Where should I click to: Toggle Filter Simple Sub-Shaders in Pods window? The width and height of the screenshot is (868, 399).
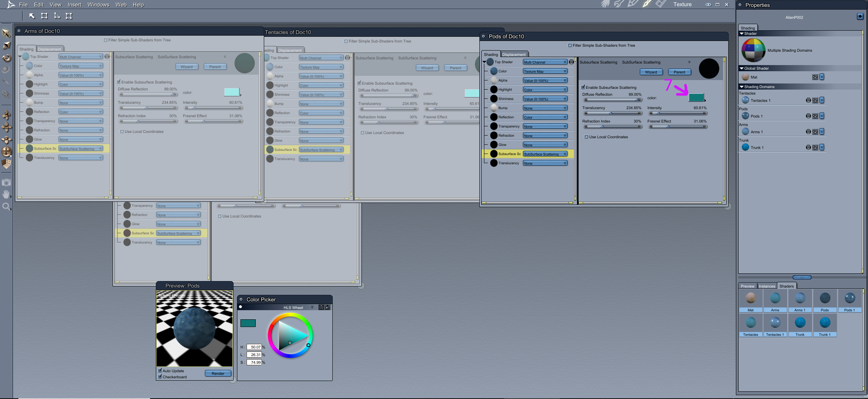570,45
